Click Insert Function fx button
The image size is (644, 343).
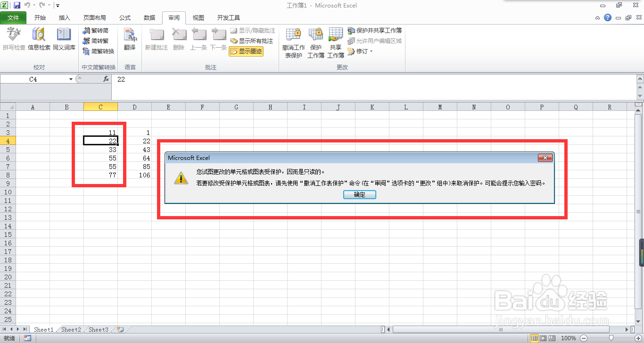[106, 79]
